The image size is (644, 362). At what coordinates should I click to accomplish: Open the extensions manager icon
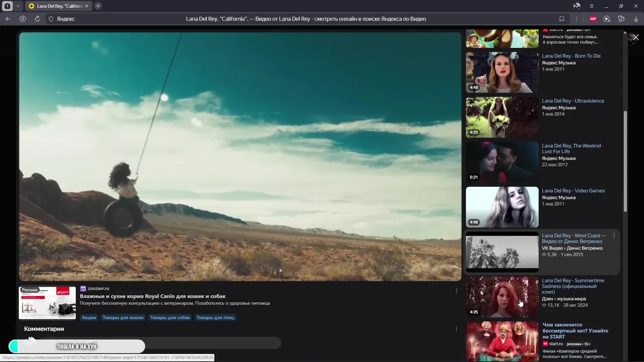click(621, 19)
